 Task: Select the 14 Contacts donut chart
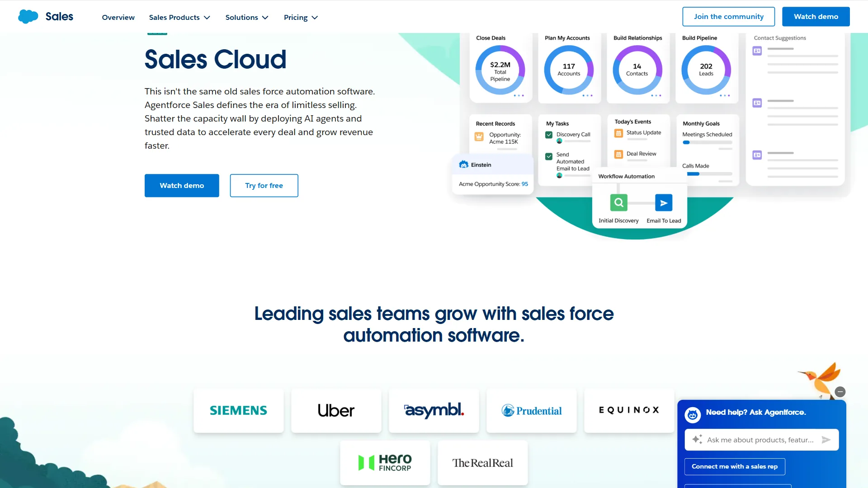637,70
